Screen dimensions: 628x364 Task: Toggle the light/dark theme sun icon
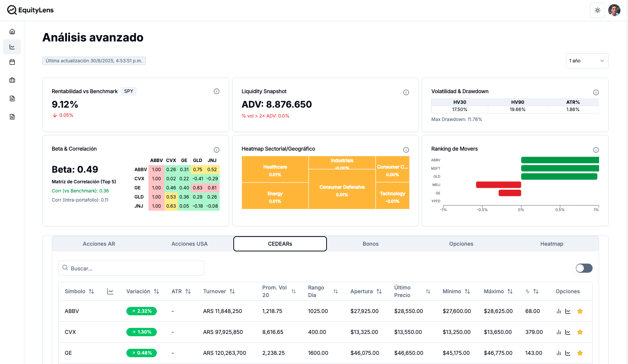(597, 10)
